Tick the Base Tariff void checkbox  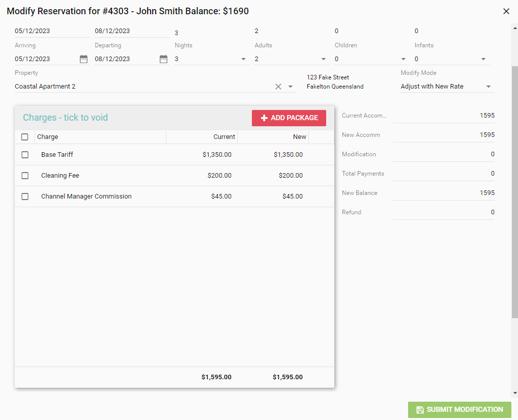25,155
